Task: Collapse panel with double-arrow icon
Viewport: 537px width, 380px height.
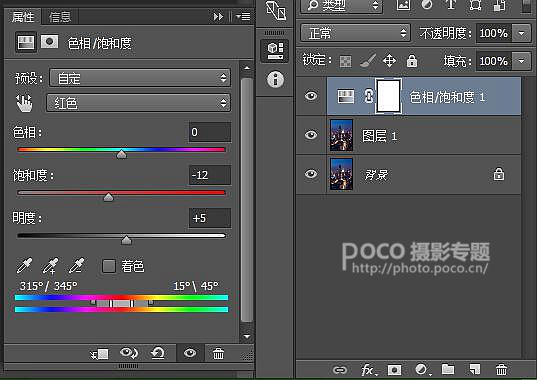Action: point(218,16)
